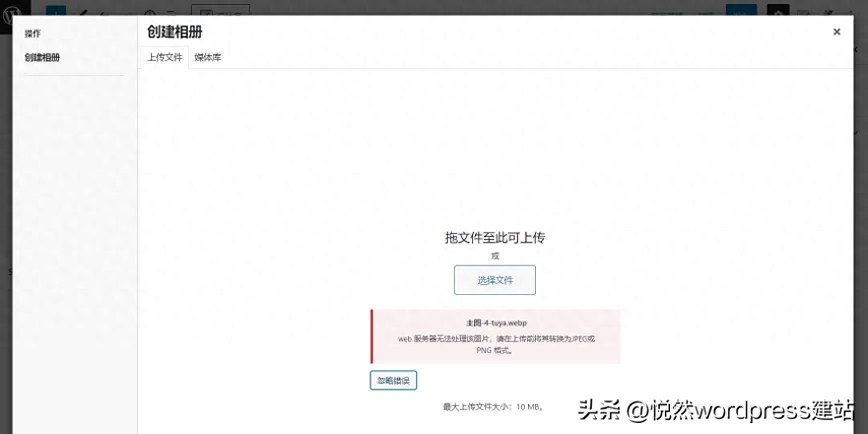Image resolution: width=868 pixels, height=434 pixels.
Task: Click the icon right of settings gear
Action: pyautogui.click(x=803, y=11)
